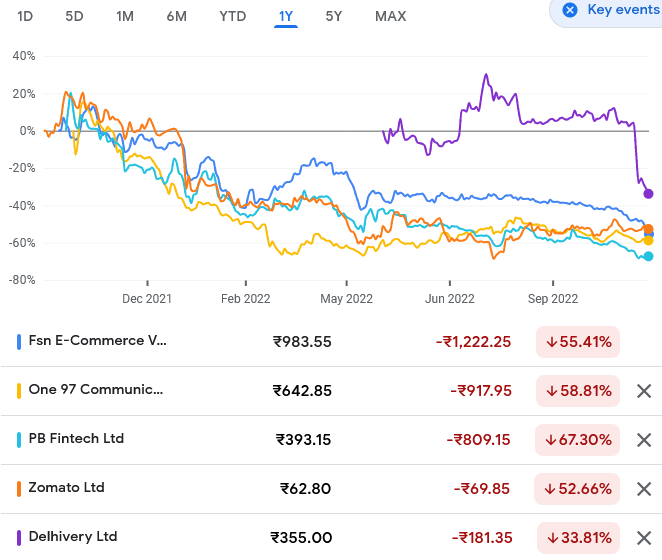Select the YTD time range
This screenshot has width=662, height=560.
coord(232,16)
